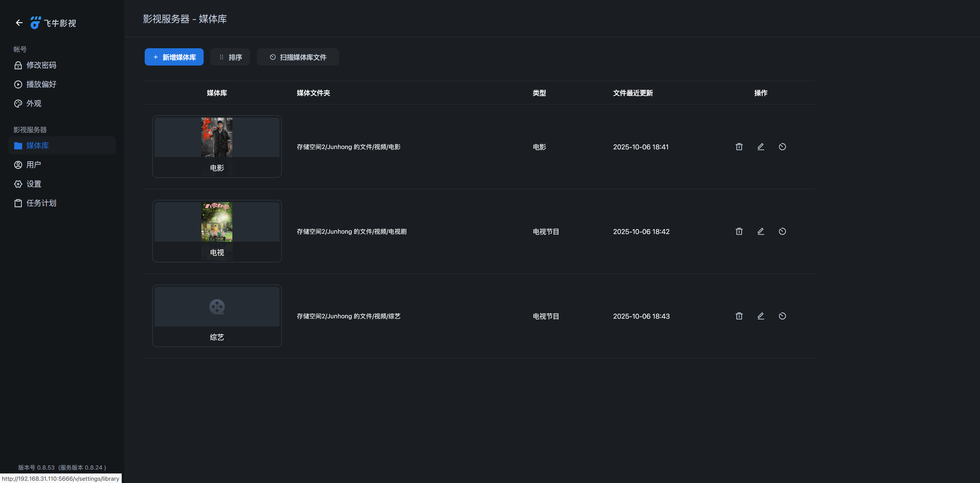This screenshot has width=980, height=483.
Task: Click the 电影 library poster thumbnail
Action: (217, 137)
